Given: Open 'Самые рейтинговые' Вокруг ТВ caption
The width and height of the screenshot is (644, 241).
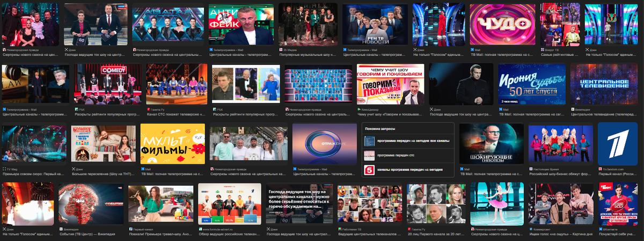Looking at the screenshot, I should pos(560,55).
